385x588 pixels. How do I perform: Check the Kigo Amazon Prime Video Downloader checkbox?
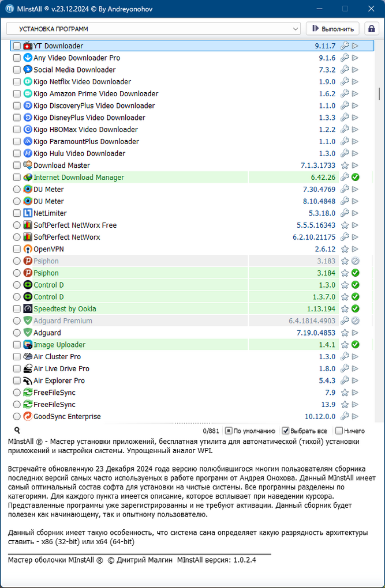coord(17,94)
